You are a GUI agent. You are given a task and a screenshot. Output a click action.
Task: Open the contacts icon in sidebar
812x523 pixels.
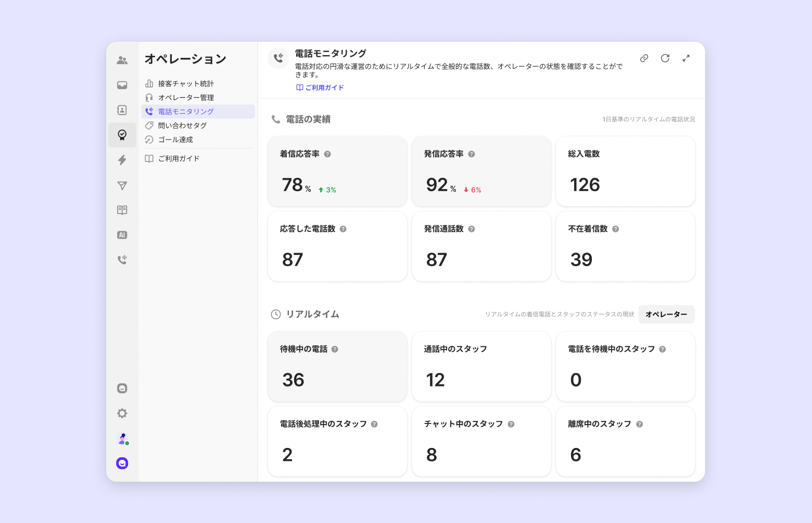tap(122, 110)
